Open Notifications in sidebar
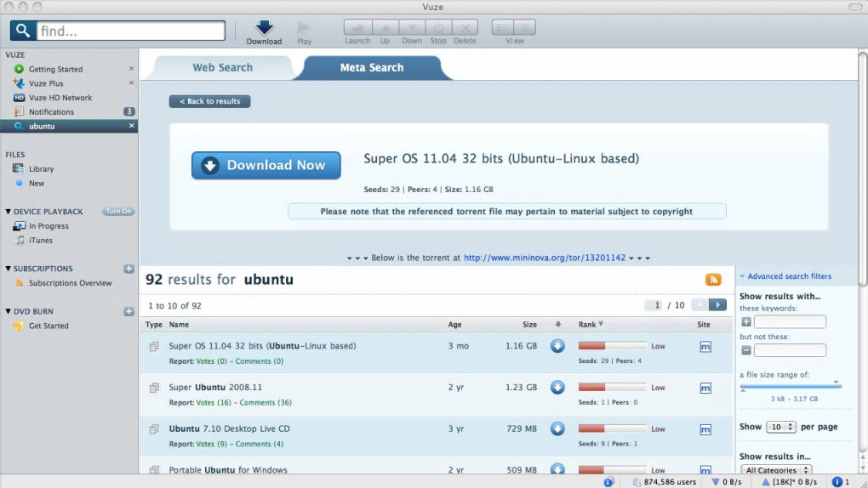This screenshot has width=868, height=488. [51, 111]
